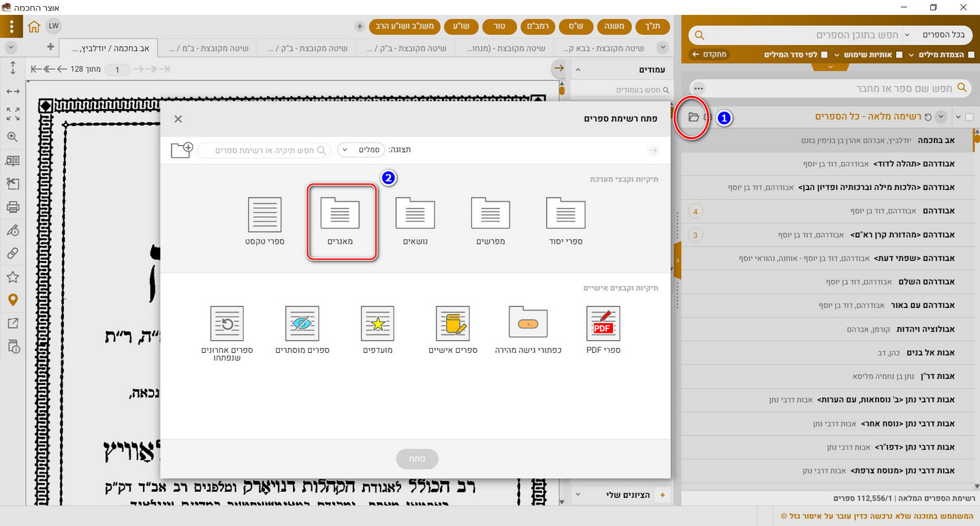Open the טור shortcut button
Screen dimensions: 980x526
tap(500, 27)
